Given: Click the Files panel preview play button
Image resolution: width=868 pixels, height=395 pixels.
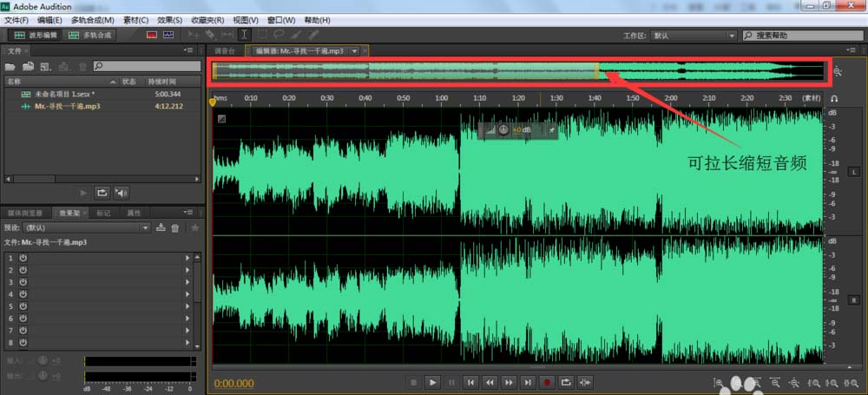Looking at the screenshot, I should click(83, 193).
